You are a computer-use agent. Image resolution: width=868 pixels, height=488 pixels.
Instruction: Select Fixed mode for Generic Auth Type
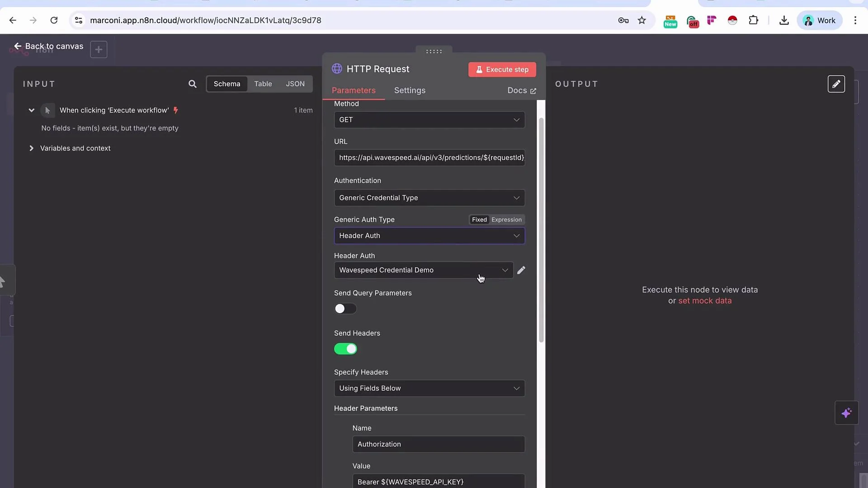(x=479, y=220)
